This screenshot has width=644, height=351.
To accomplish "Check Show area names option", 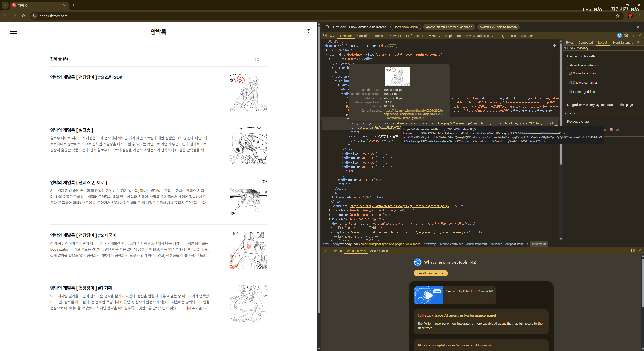I will [x=570, y=82].
